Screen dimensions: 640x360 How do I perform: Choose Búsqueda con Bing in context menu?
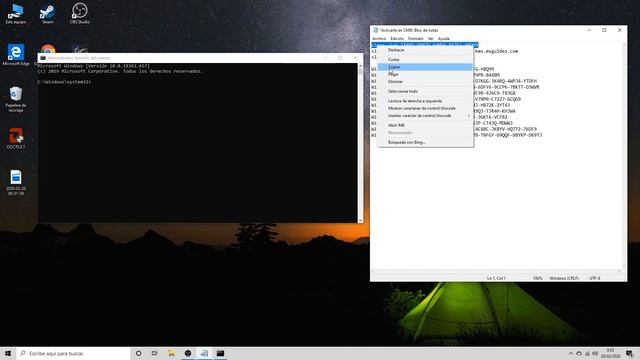(425, 142)
